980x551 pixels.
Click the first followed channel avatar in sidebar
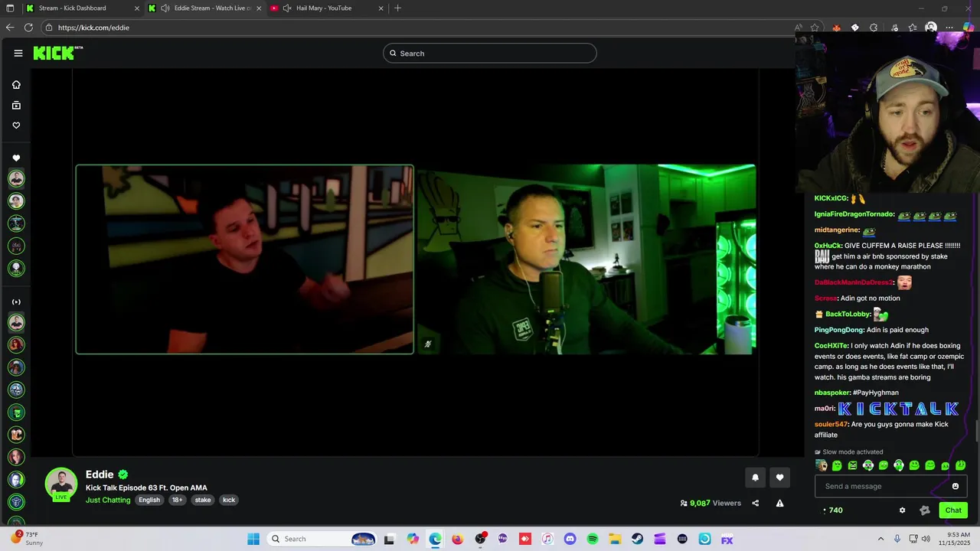(16, 178)
